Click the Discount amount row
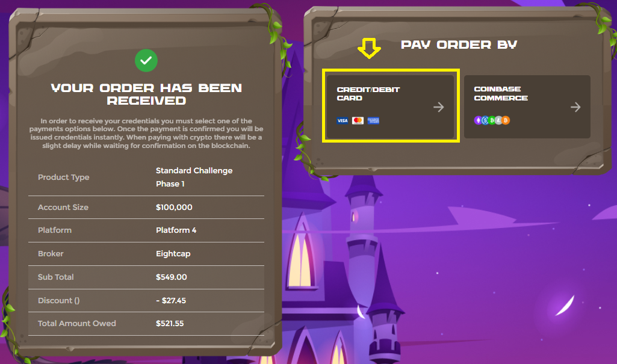 tap(146, 300)
